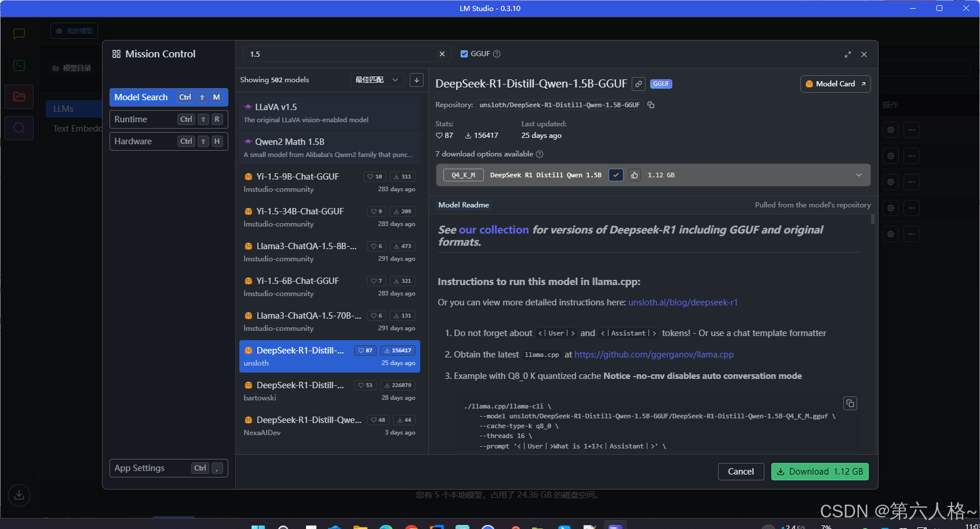Expand Mission Control dialog to full size
The width and height of the screenshot is (980, 529).
pyautogui.click(x=848, y=54)
